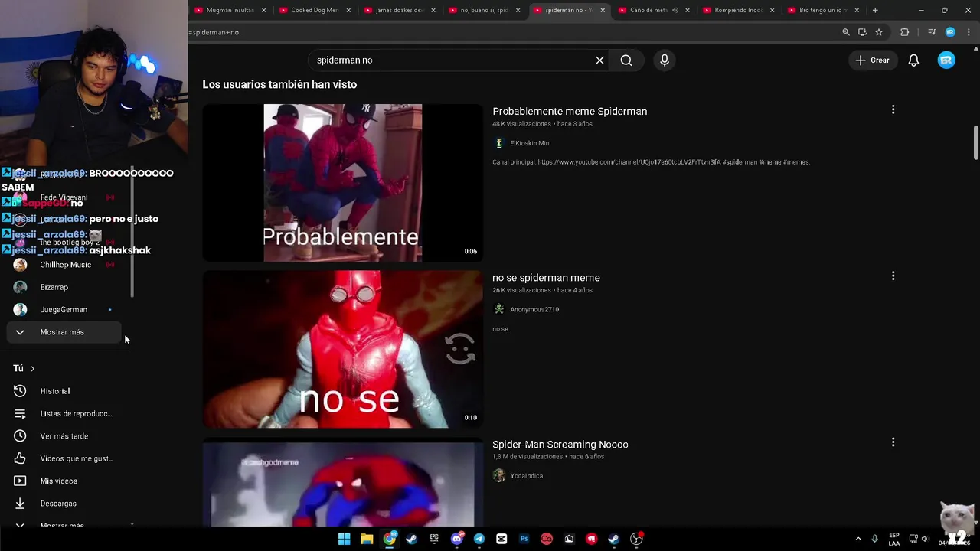Open Photoshop from the taskbar
This screenshot has width=980, height=551.
point(524,539)
